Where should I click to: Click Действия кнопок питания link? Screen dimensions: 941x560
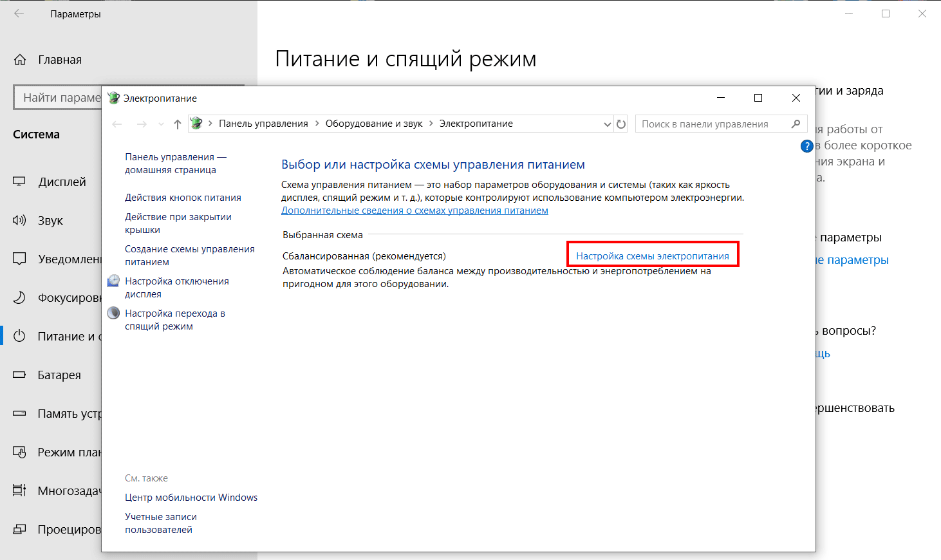(x=183, y=198)
